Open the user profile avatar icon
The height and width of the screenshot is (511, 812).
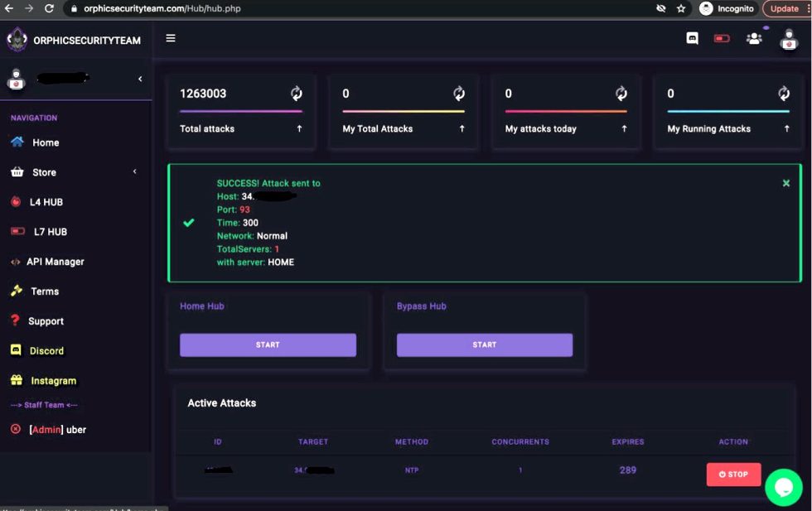[787, 38]
